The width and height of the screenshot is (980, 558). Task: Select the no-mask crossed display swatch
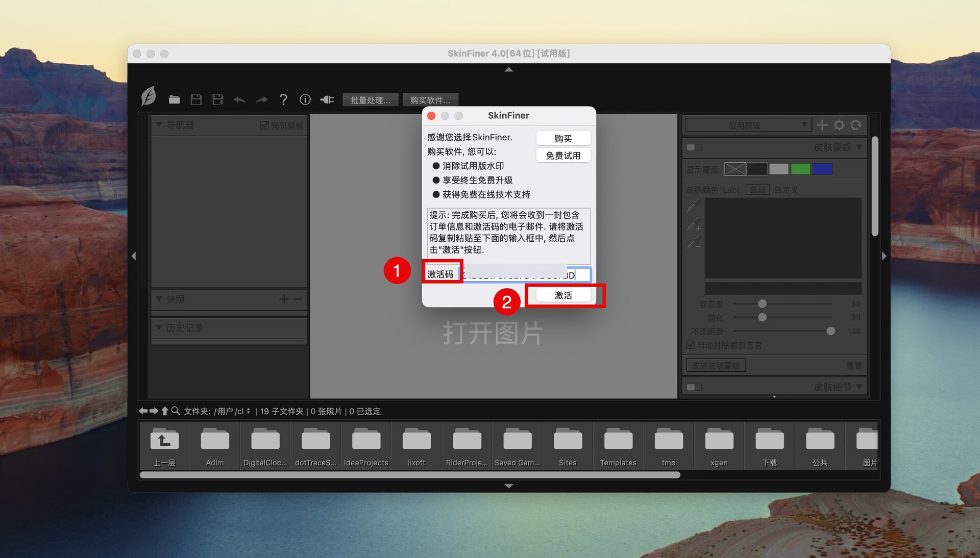click(x=735, y=169)
